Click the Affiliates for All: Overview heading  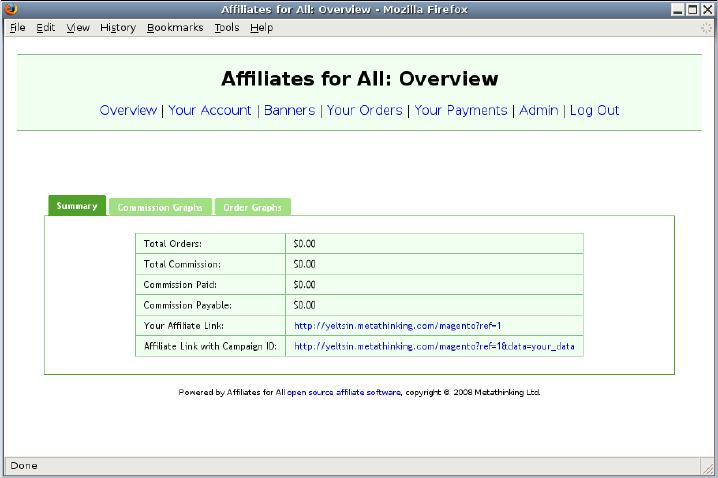[359, 79]
